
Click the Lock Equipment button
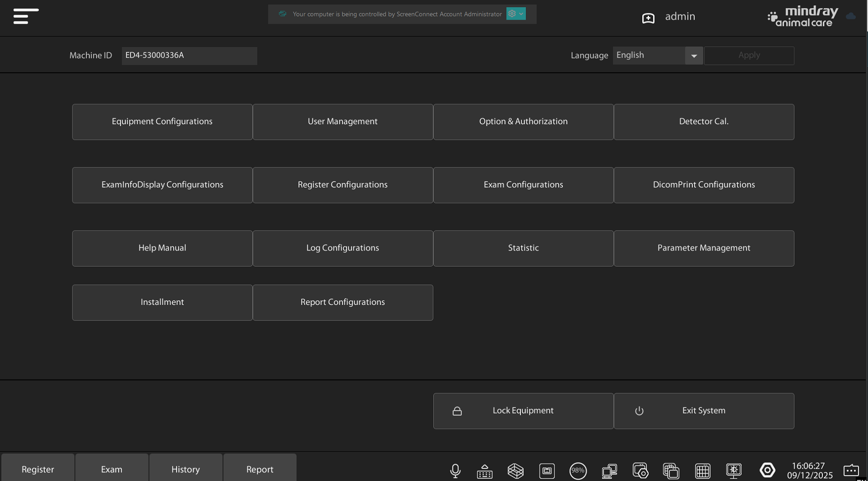[x=524, y=411]
